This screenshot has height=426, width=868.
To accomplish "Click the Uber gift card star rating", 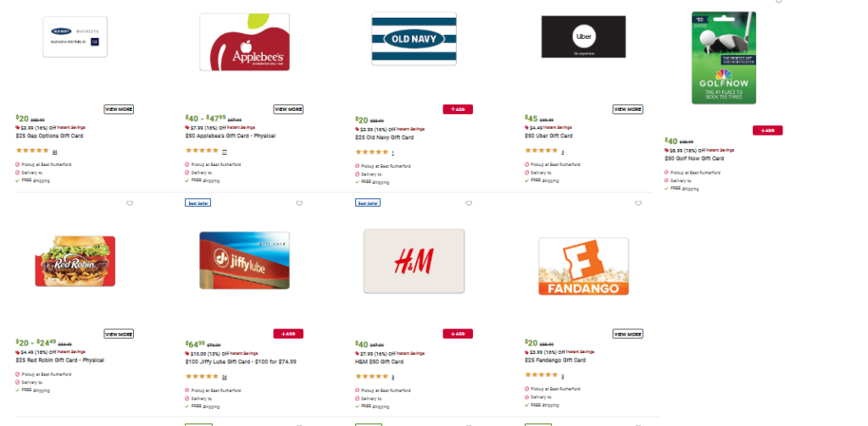I will (x=541, y=152).
